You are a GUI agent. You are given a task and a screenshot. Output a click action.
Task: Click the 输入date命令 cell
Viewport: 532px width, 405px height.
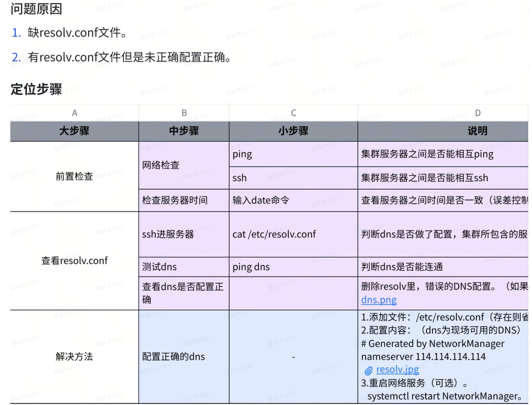(x=261, y=200)
